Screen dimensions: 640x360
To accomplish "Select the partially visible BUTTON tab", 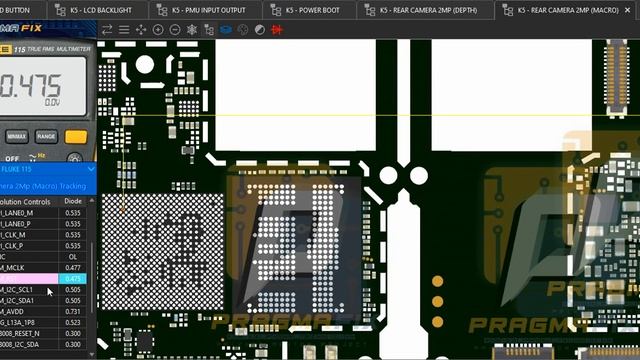I will tap(22, 10).
